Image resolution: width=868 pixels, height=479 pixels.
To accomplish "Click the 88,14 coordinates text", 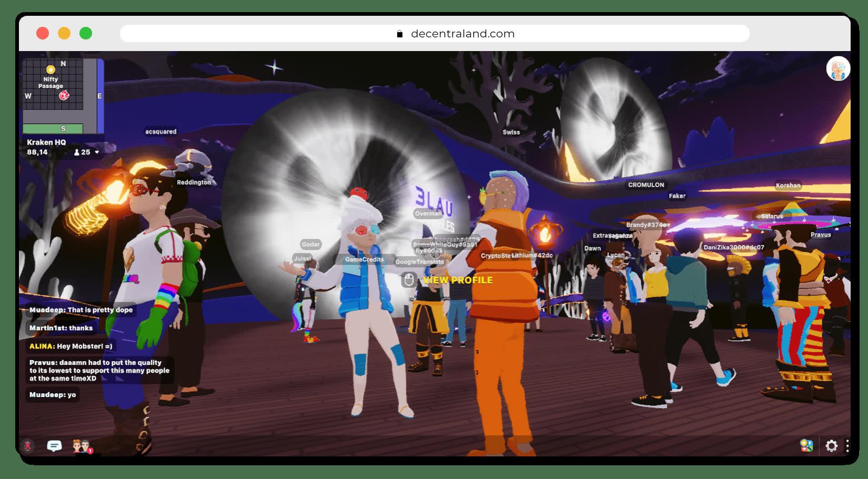I will pos(37,152).
